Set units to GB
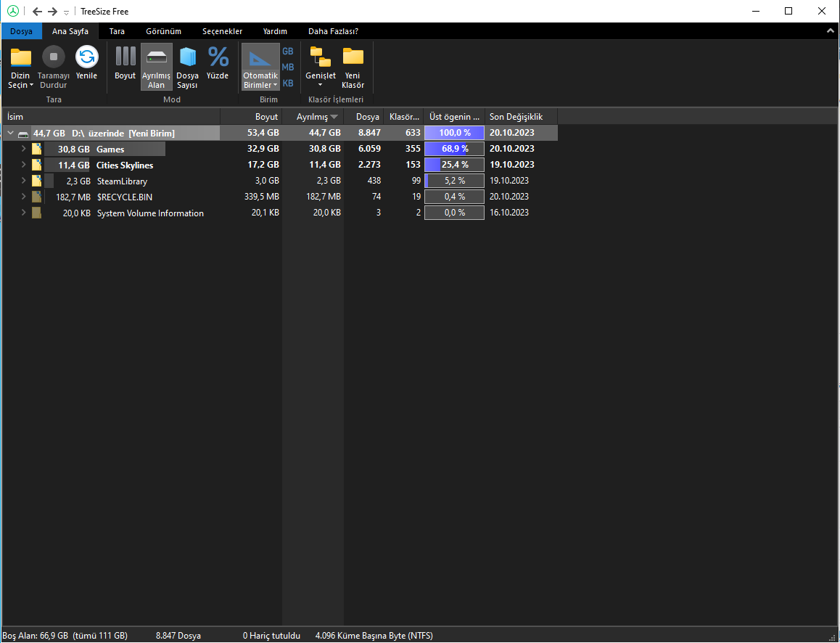 pos(288,52)
